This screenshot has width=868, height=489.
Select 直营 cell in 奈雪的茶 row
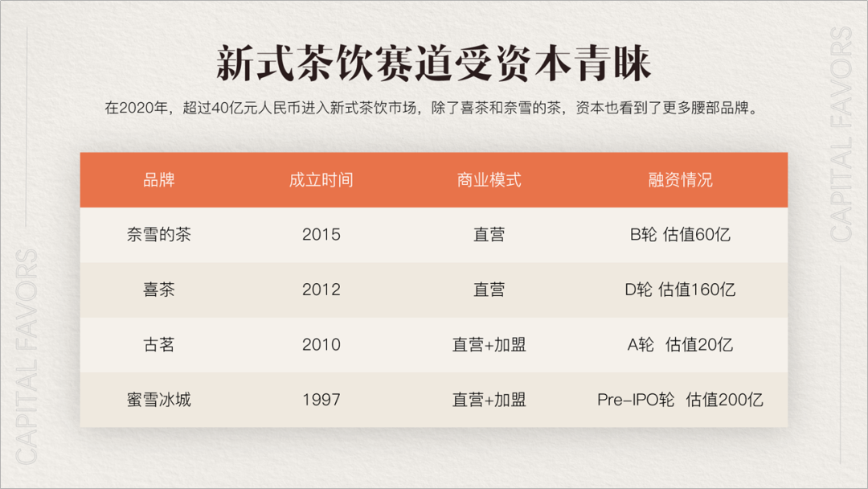point(489,234)
